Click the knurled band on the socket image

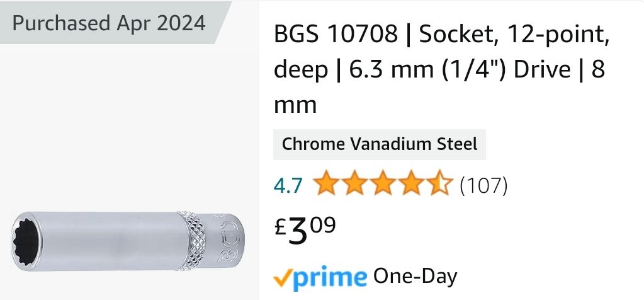click(x=191, y=241)
